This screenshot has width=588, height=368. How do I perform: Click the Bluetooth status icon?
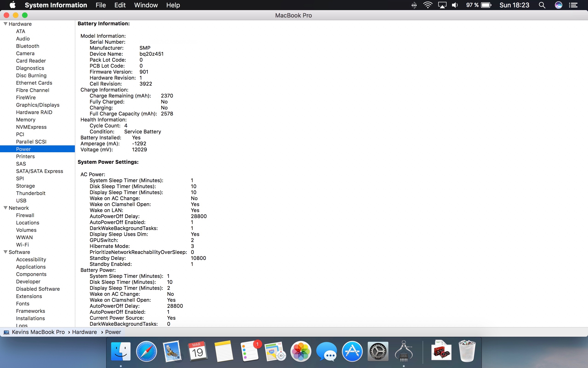point(414,5)
